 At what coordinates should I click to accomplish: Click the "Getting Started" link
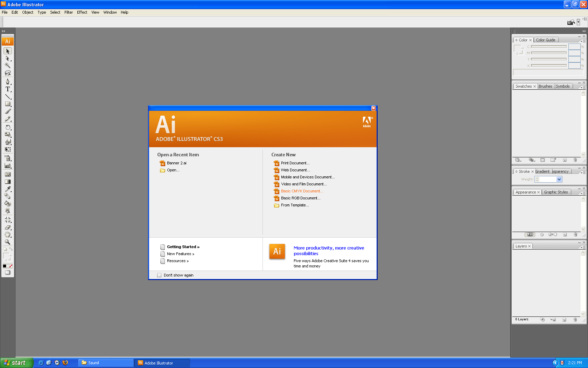click(x=181, y=247)
